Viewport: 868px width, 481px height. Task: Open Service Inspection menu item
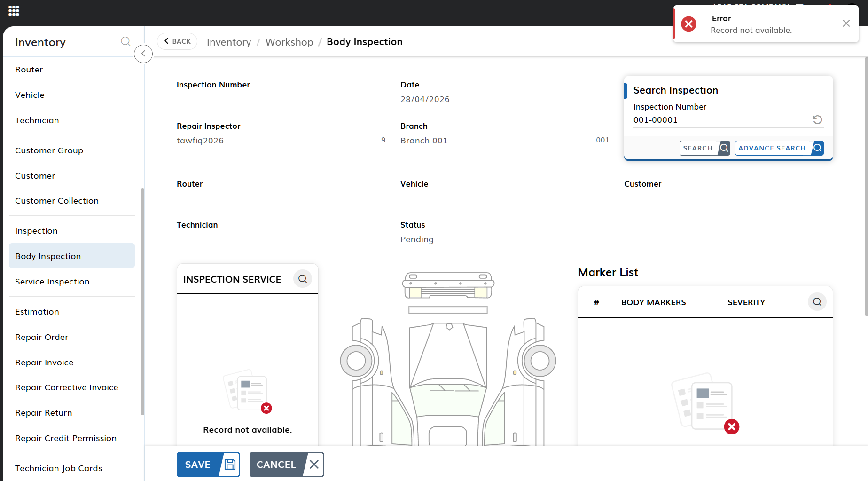(71, 282)
